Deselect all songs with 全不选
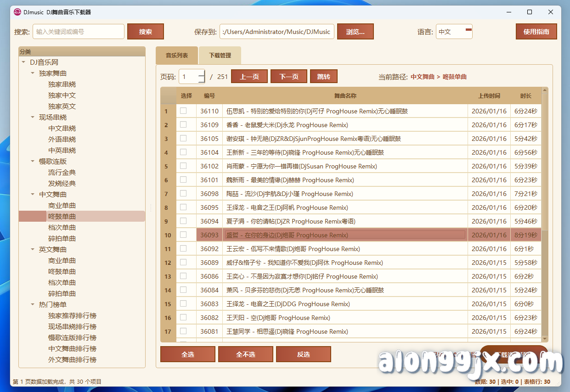Image resolution: width=570 pixels, height=392 pixels. tap(246, 354)
